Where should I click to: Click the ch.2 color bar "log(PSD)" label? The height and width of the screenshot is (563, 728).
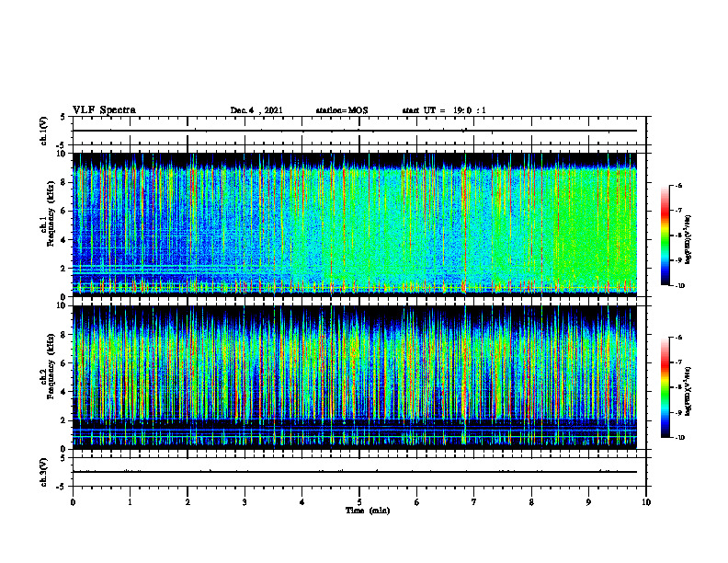click(688, 392)
